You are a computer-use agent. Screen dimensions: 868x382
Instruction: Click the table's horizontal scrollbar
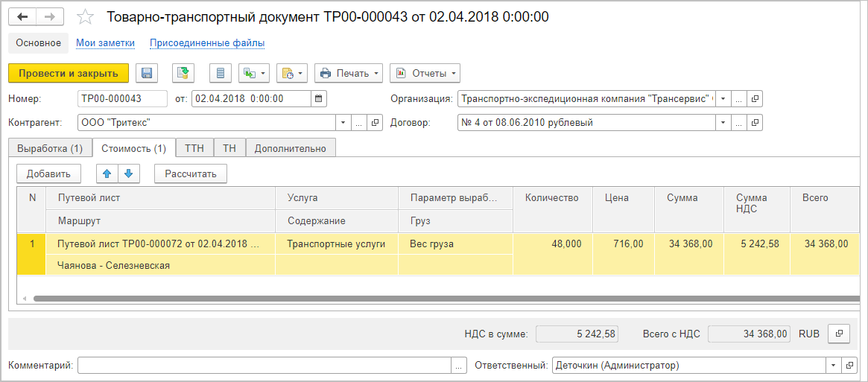pos(432,299)
